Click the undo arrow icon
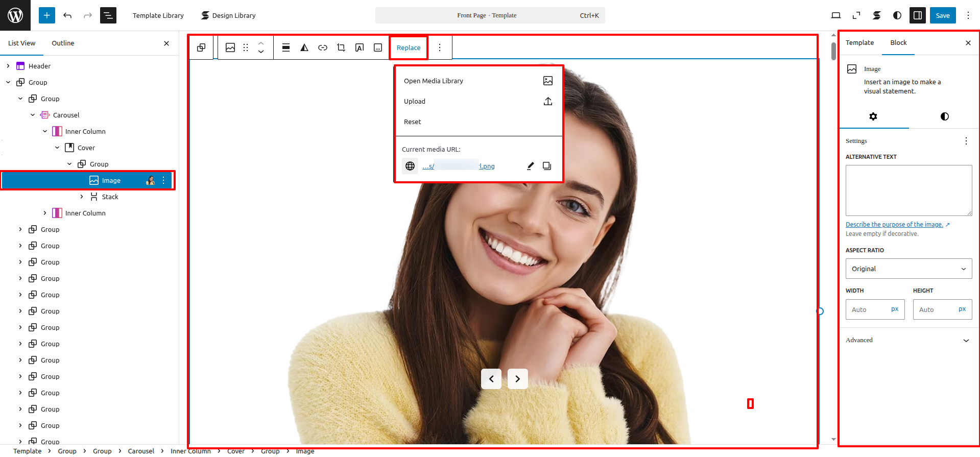Screen dimensions: 980x457 [67, 15]
